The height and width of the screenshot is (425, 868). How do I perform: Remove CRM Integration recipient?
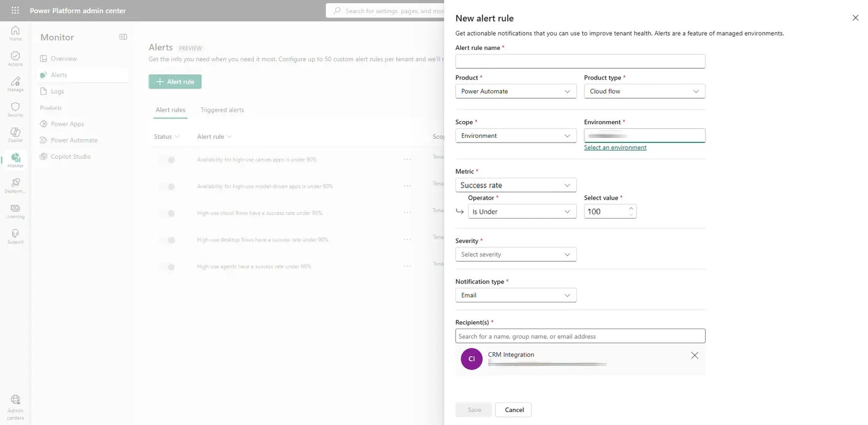tap(695, 355)
